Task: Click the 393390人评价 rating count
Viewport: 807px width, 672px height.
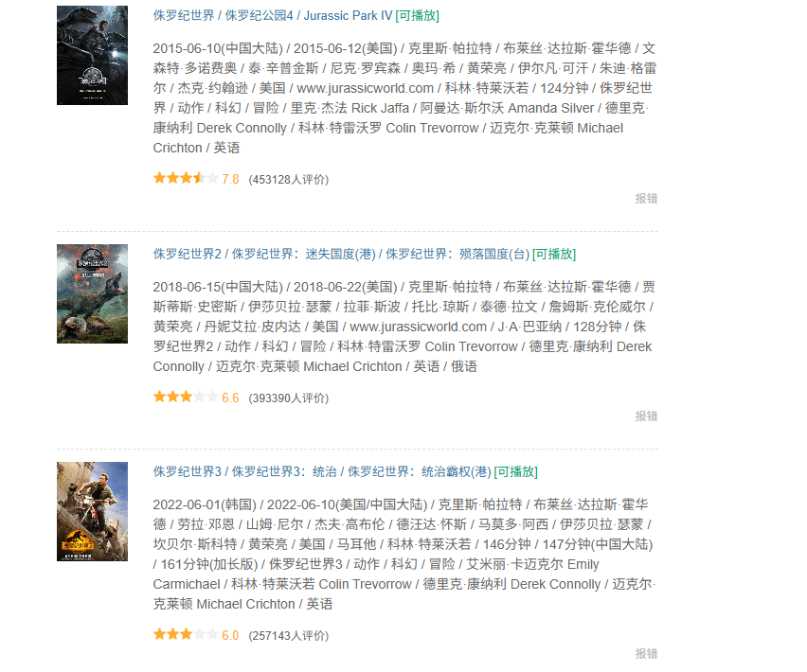Action: (x=288, y=398)
